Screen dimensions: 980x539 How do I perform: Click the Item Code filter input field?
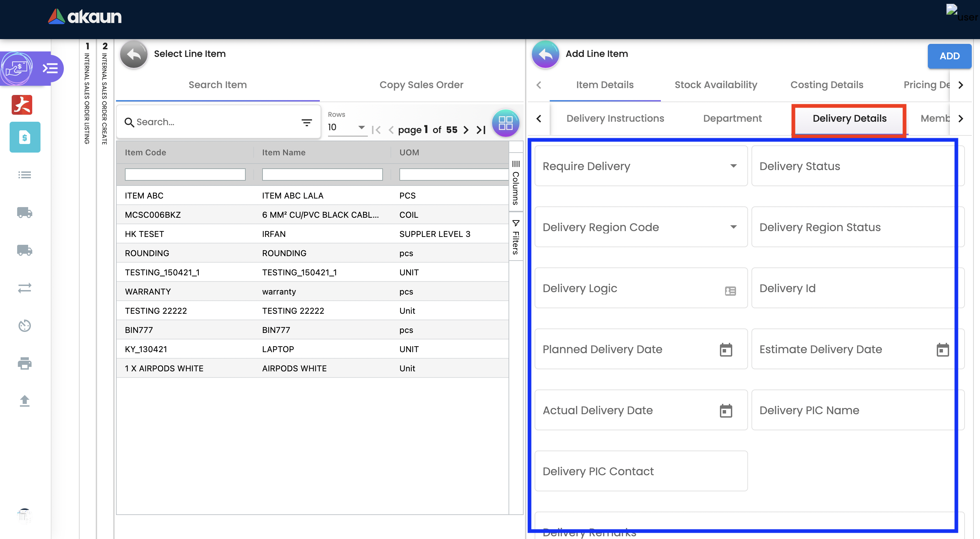[x=185, y=175]
